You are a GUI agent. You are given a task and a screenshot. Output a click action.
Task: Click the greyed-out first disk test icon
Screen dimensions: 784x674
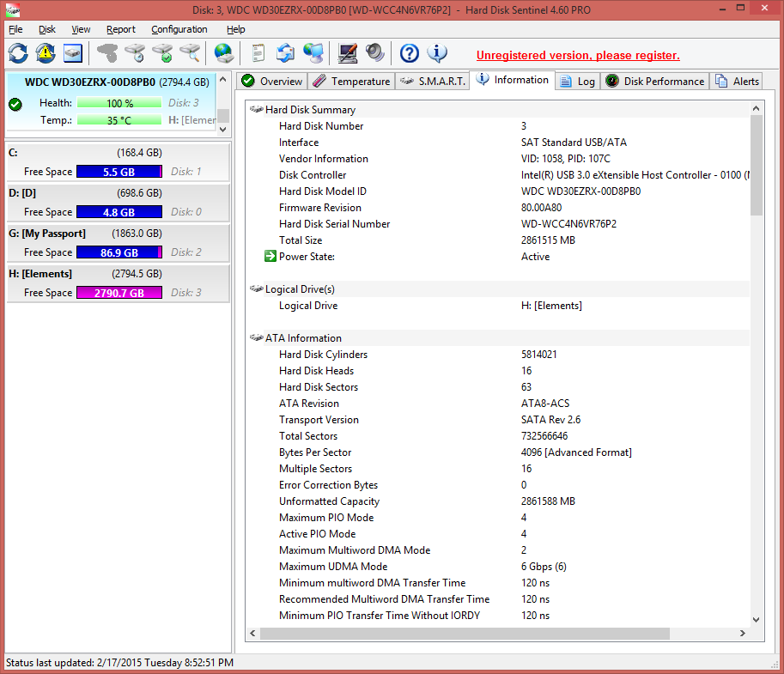click(x=107, y=53)
